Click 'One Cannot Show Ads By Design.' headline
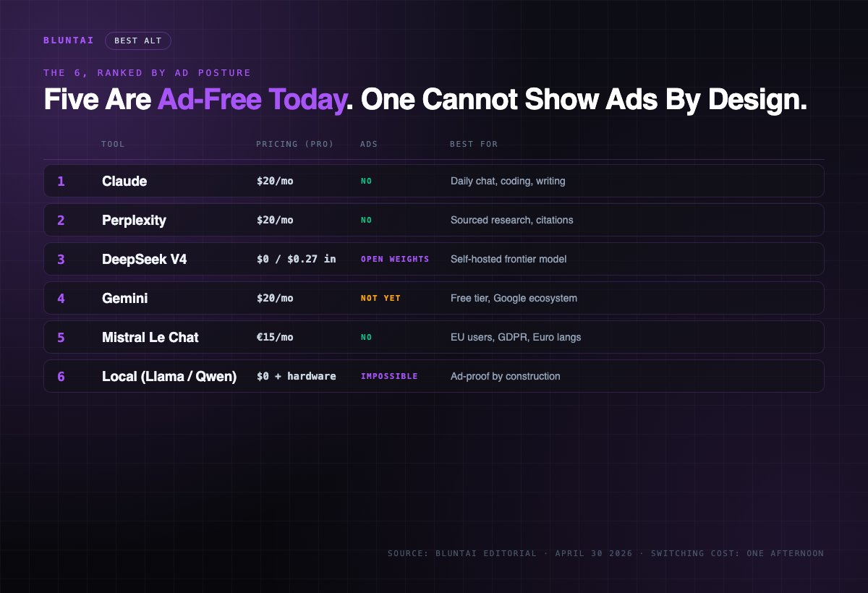The image size is (868, 593). pyautogui.click(x=584, y=100)
